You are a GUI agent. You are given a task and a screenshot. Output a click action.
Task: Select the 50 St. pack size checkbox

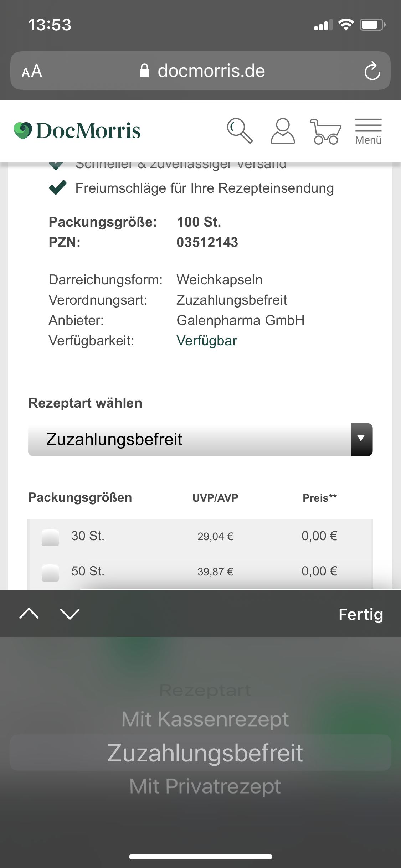click(x=50, y=572)
